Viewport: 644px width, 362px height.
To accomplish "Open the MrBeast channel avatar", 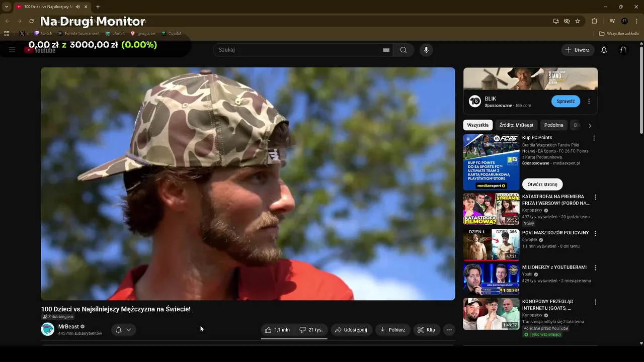I will pos(48,329).
